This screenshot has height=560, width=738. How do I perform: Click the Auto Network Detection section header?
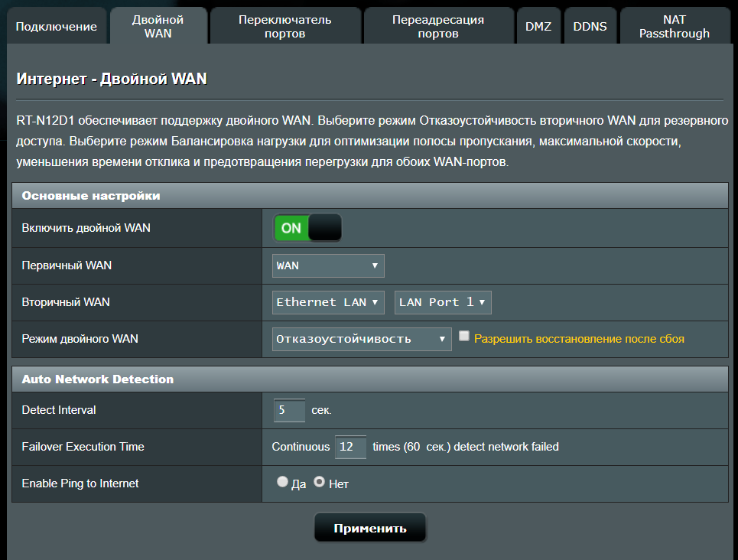point(369,379)
